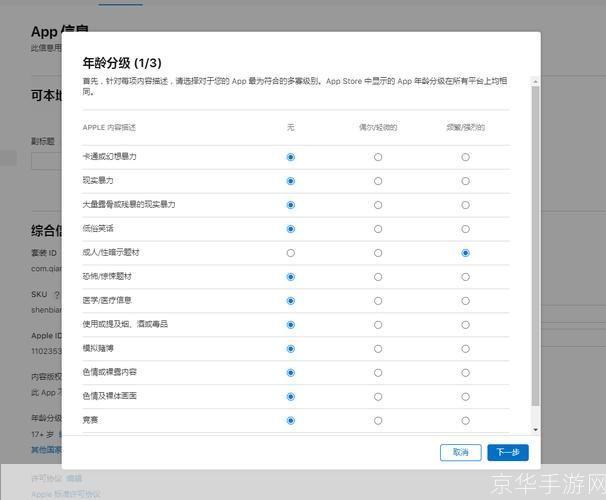606x500 pixels.
Task: Select 偶尔/轻微的 for 使用或提及烟、酒或毒品
Action: [x=378, y=325]
